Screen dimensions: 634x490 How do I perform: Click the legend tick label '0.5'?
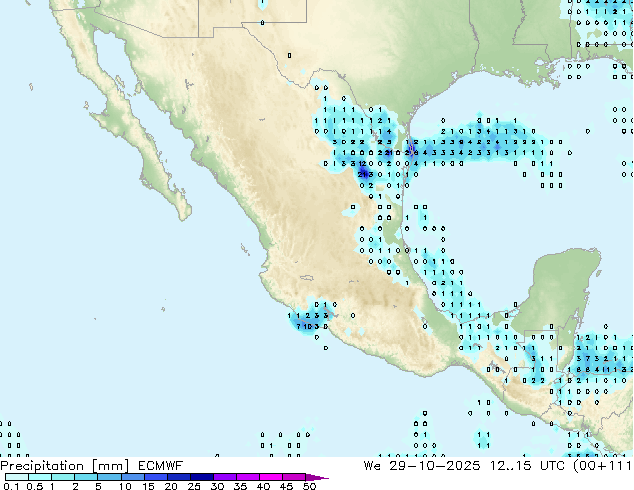pyautogui.click(x=35, y=486)
